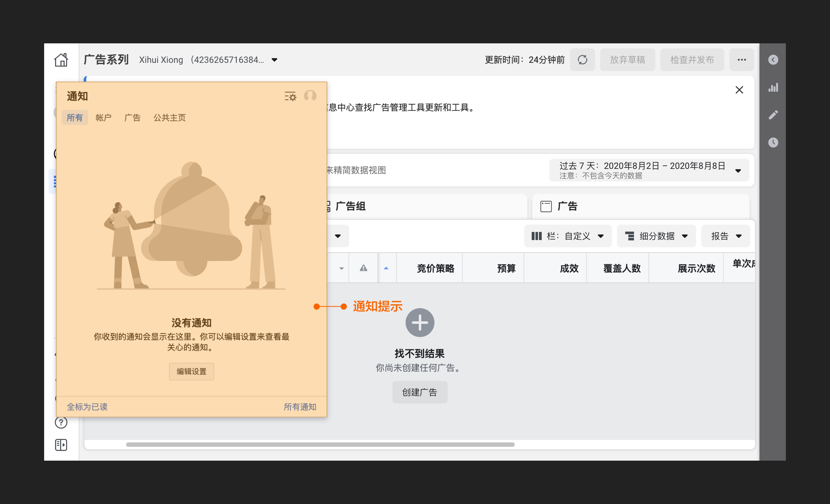Click the home icon in the sidebar
Image resolution: width=830 pixels, height=504 pixels.
(61, 60)
